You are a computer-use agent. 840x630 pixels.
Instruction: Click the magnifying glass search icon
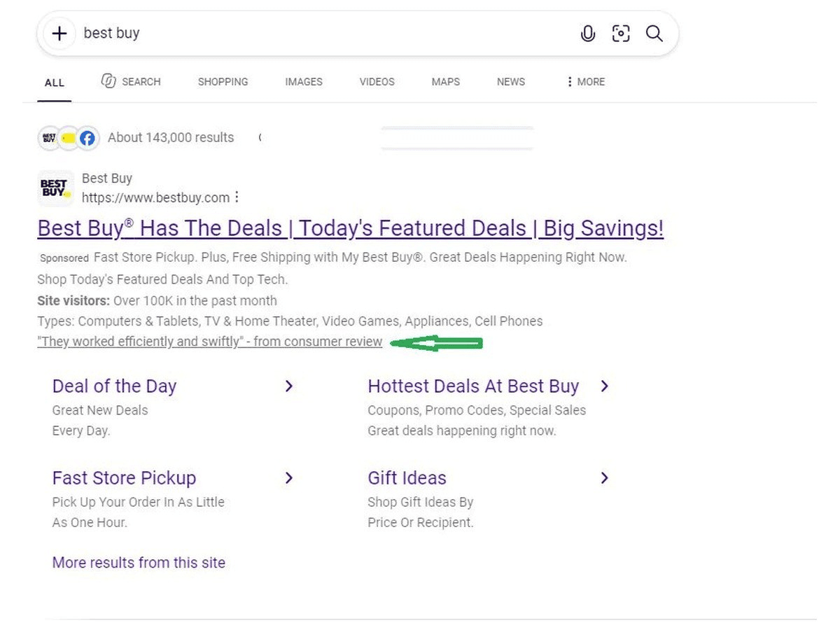(654, 33)
